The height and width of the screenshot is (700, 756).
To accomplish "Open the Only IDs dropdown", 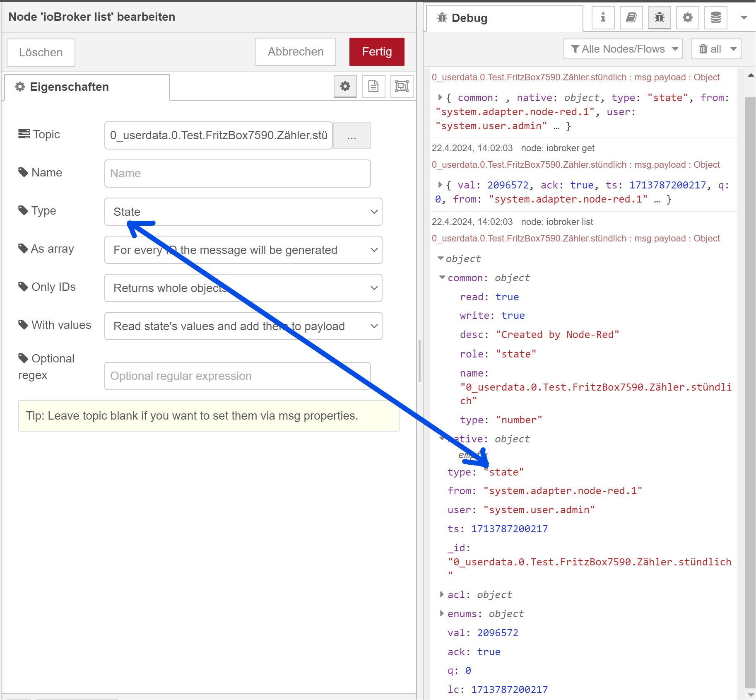I will [x=243, y=288].
